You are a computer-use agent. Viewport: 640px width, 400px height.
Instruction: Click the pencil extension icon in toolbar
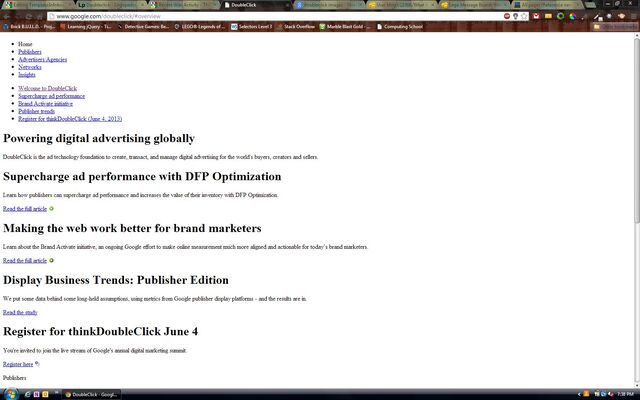point(598,16)
